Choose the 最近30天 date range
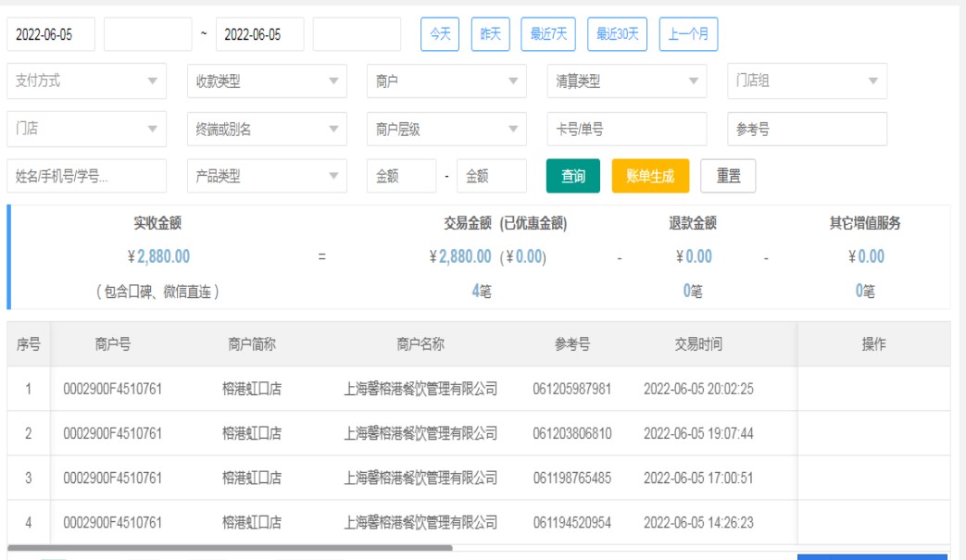 [617, 34]
